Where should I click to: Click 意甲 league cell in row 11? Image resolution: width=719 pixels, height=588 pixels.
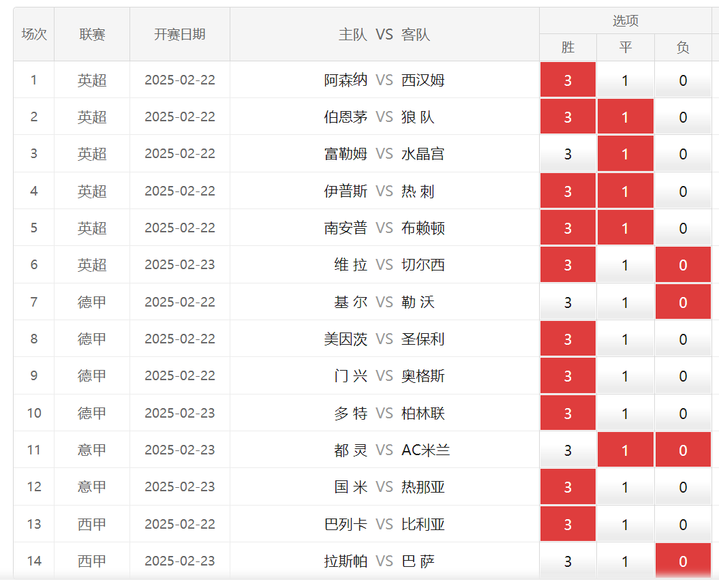pos(92,450)
